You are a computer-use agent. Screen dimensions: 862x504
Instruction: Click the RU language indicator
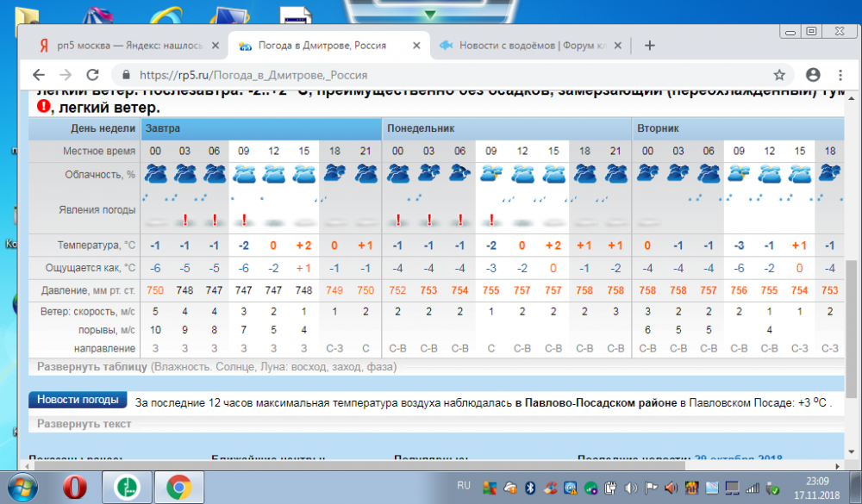463,486
